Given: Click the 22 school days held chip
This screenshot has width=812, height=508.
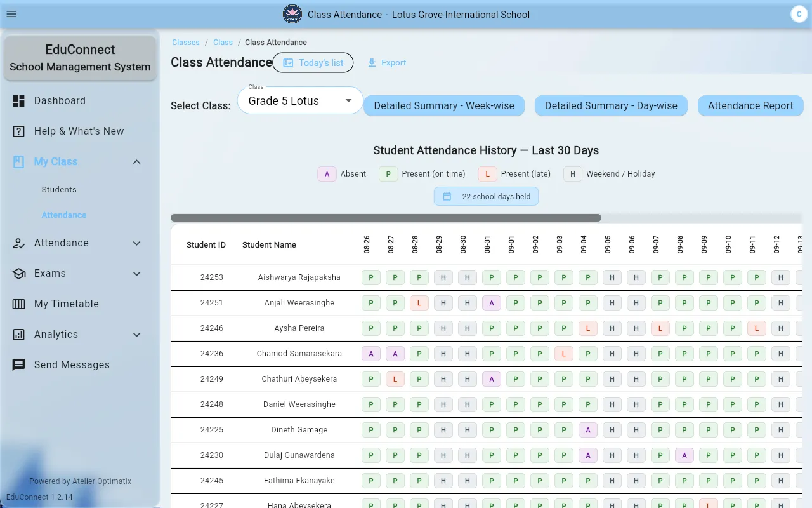Looking at the screenshot, I should (x=486, y=196).
